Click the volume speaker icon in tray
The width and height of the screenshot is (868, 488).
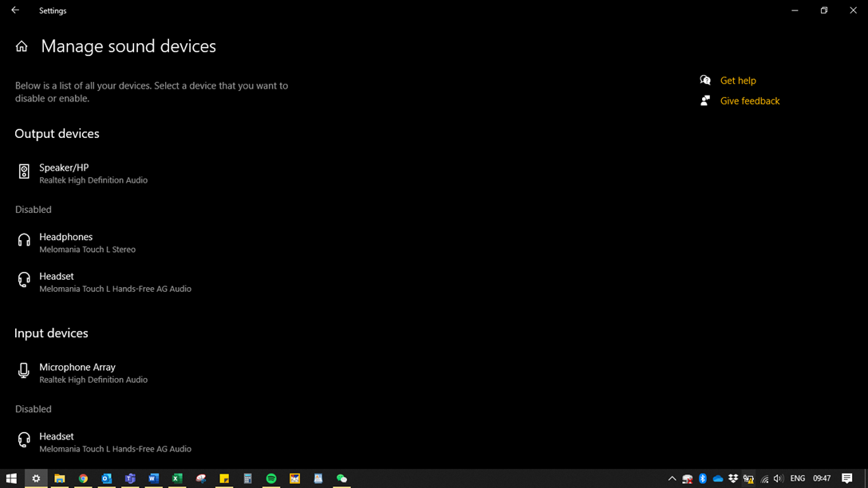778,478
